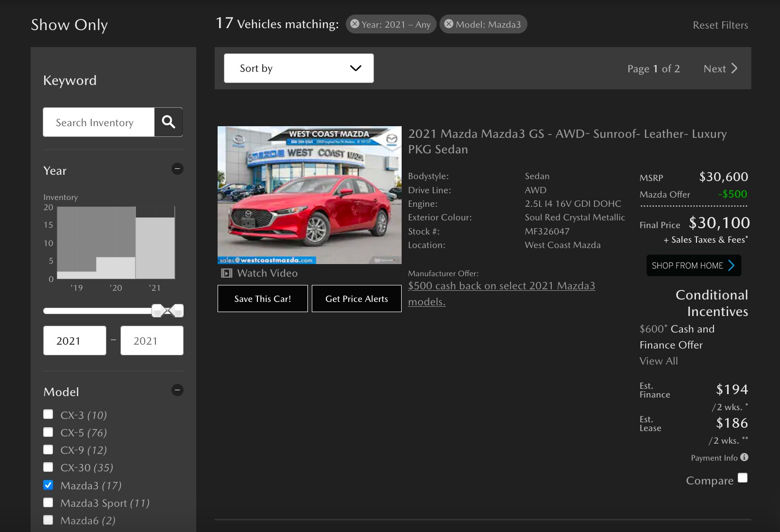Click View All conditional incentives
Image resolution: width=780 pixels, height=532 pixels.
tap(659, 361)
